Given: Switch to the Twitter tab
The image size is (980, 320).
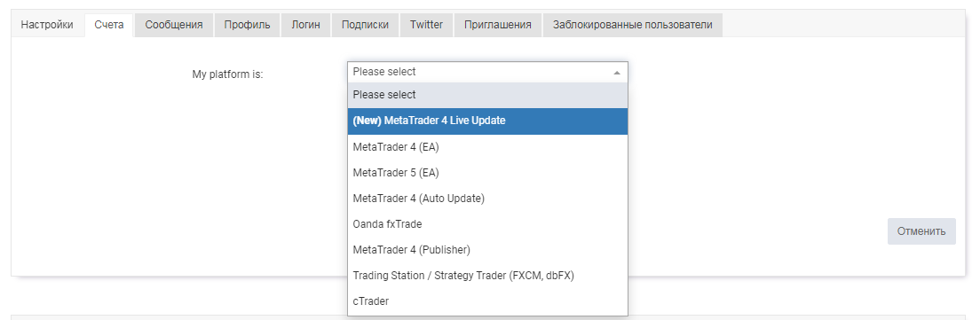Looking at the screenshot, I should point(426,25).
